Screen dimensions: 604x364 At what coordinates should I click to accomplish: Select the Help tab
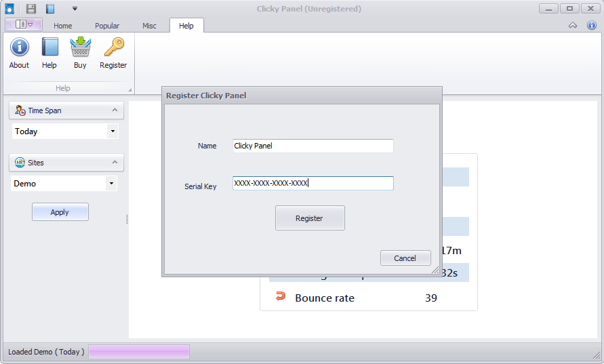[186, 26]
